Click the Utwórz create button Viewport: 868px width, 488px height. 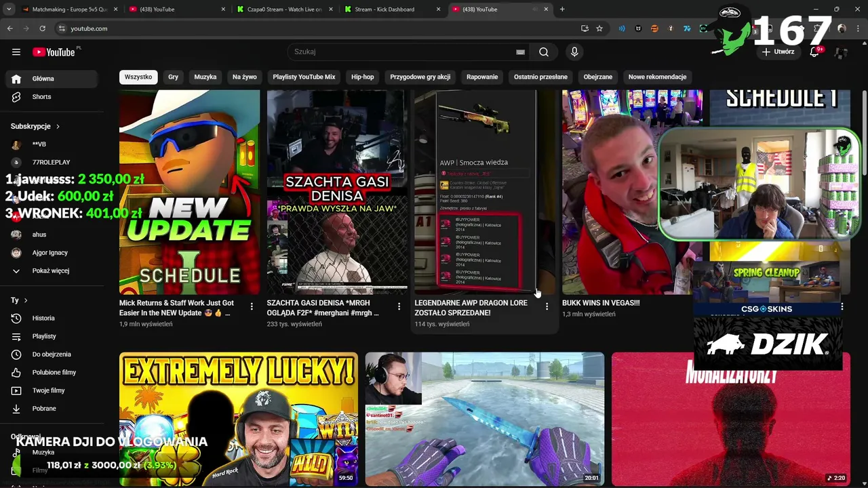[x=778, y=52]
